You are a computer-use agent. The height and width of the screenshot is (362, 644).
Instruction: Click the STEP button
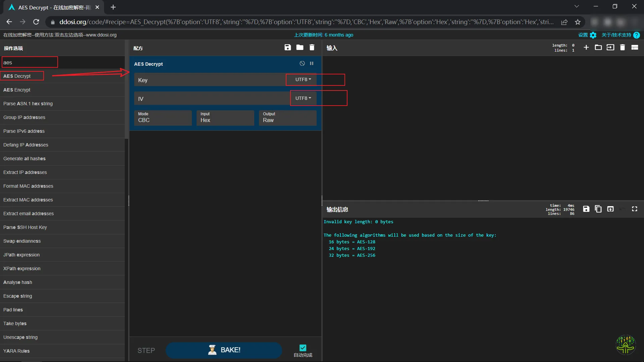coord(146,351)
